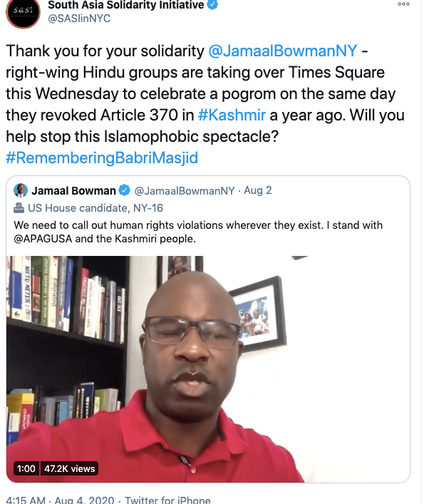Click Jamaal Bowman's small profile picture
Viewport: 424px width, 504px height.
pos(21,190)
